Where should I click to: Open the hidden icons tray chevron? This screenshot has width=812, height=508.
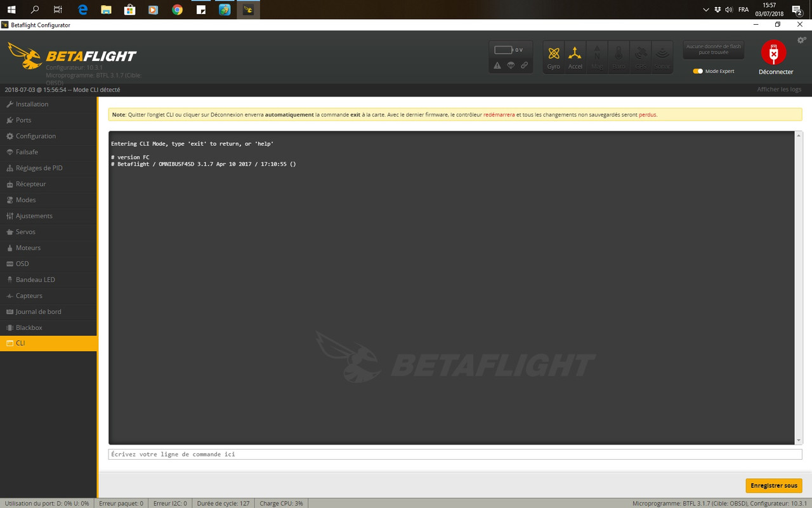coord(705,10)
